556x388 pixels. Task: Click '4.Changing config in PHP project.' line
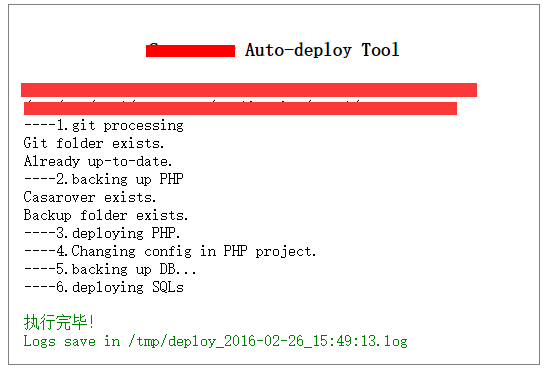click(170, 251)
